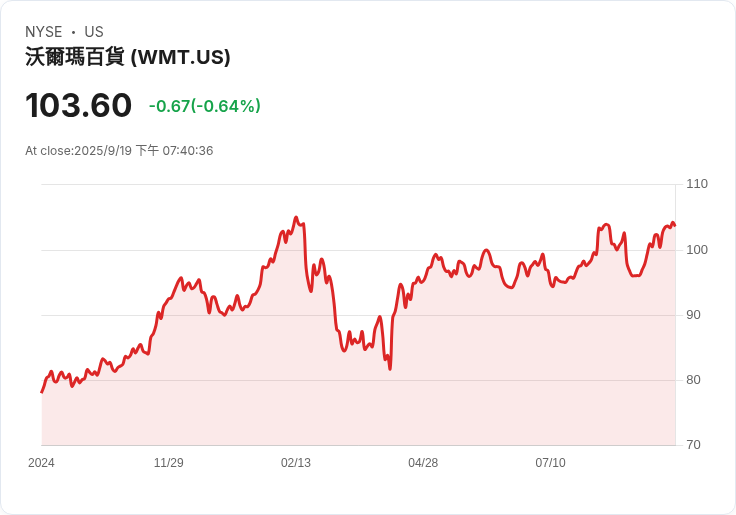The width and height of the screenshot is (736, 515).
Task: Click the chart's highest peak near 02/13
Action: coord(295,217)
